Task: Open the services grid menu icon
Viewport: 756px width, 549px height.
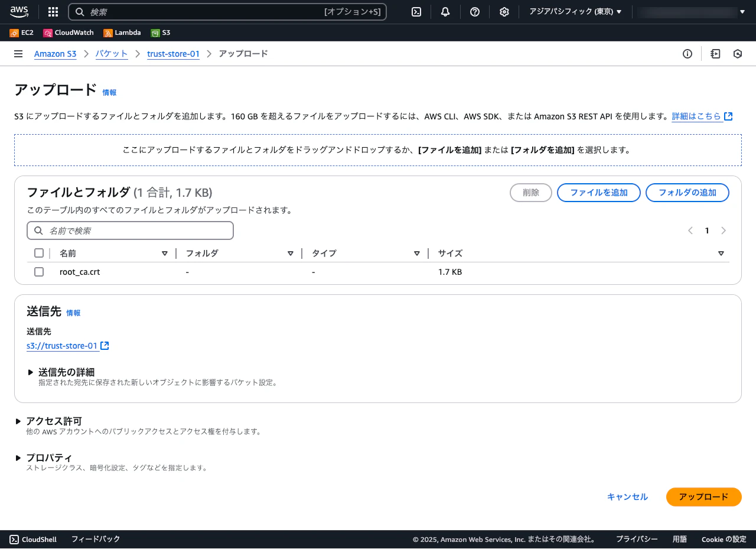Action: point(53,12)
